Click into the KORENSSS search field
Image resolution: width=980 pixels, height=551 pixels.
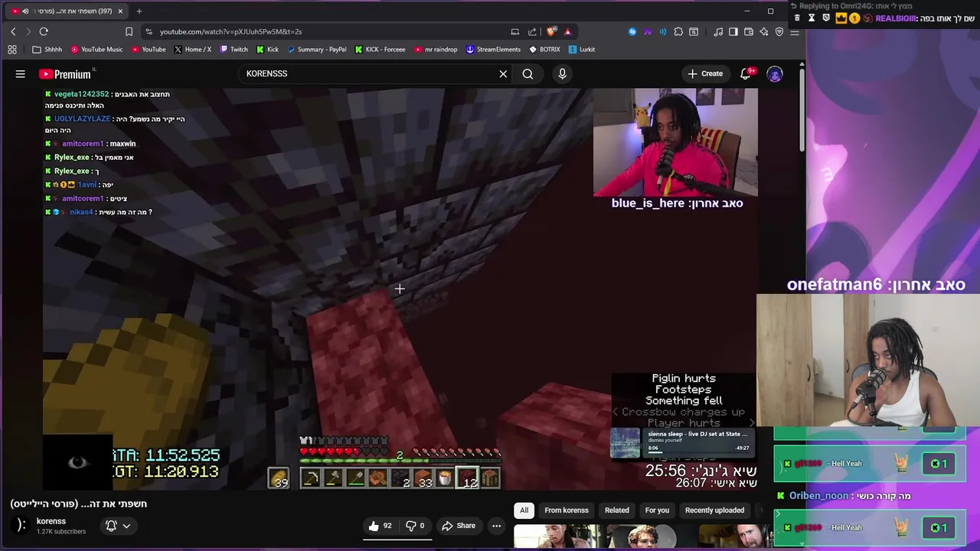[367, 74]
